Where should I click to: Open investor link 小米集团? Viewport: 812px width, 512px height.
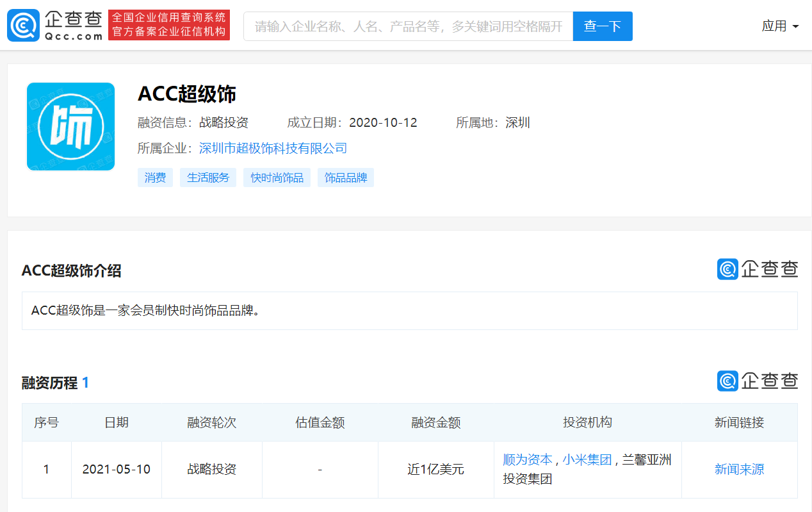click(587, 459)
